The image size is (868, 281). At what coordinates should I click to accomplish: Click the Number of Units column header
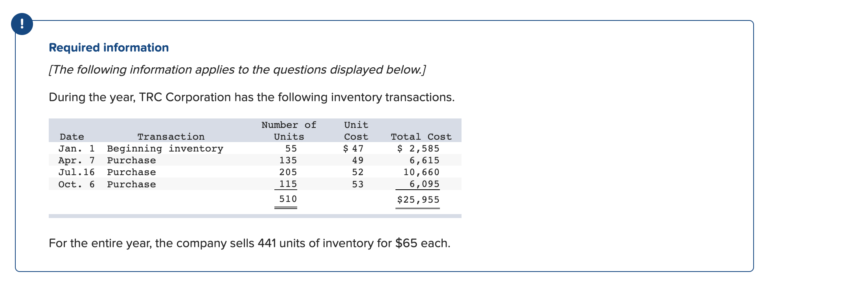(289, 131)
